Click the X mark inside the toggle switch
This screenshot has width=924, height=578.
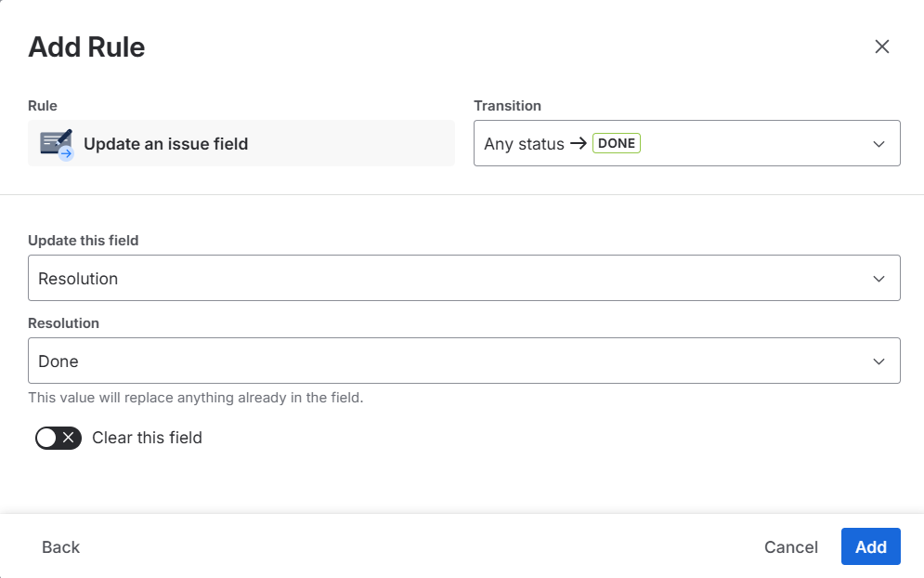(x=69, y=438)
